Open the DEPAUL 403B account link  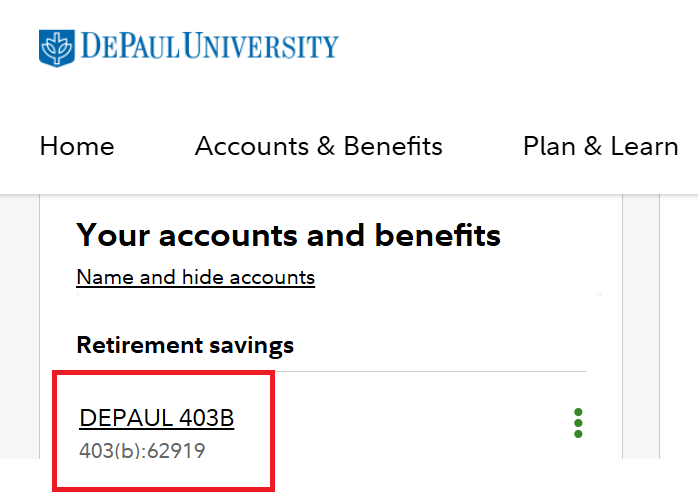pos(156,418)
